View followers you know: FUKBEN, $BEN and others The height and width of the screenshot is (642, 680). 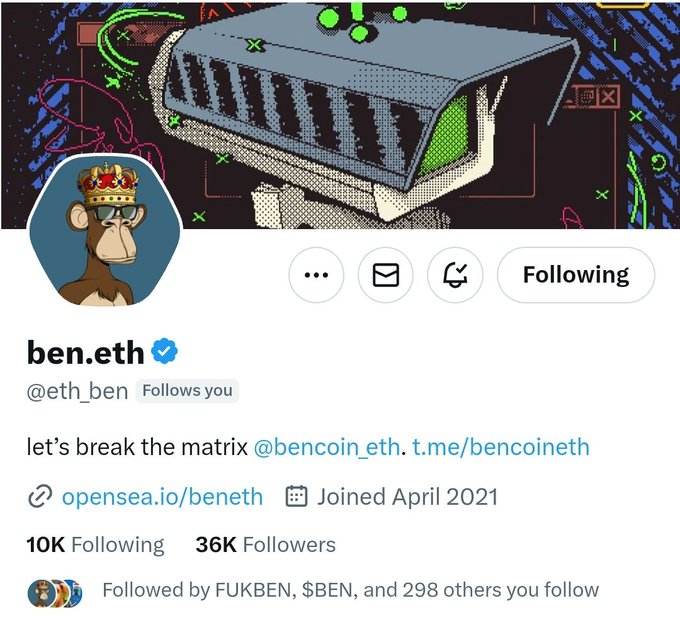(x=350, y=590)
